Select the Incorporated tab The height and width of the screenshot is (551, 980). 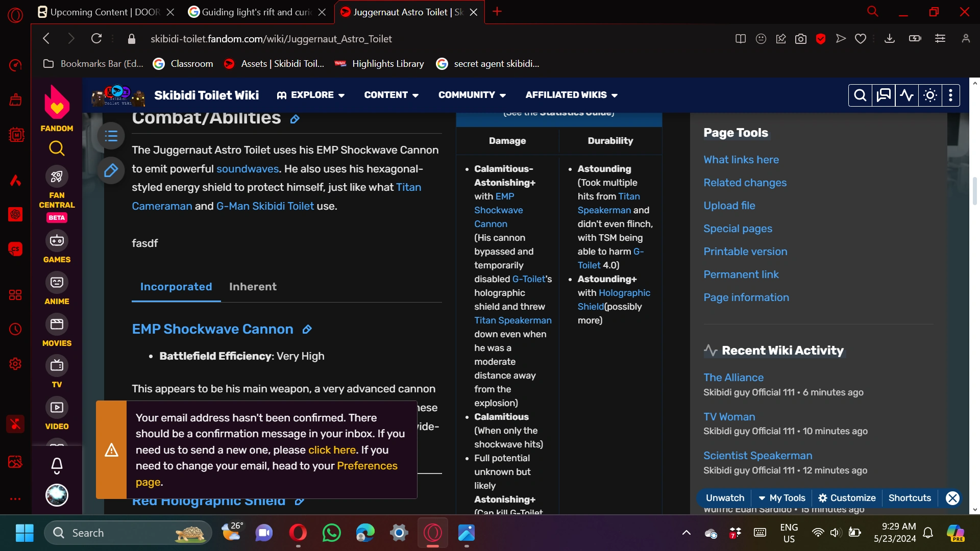[176, 287]
